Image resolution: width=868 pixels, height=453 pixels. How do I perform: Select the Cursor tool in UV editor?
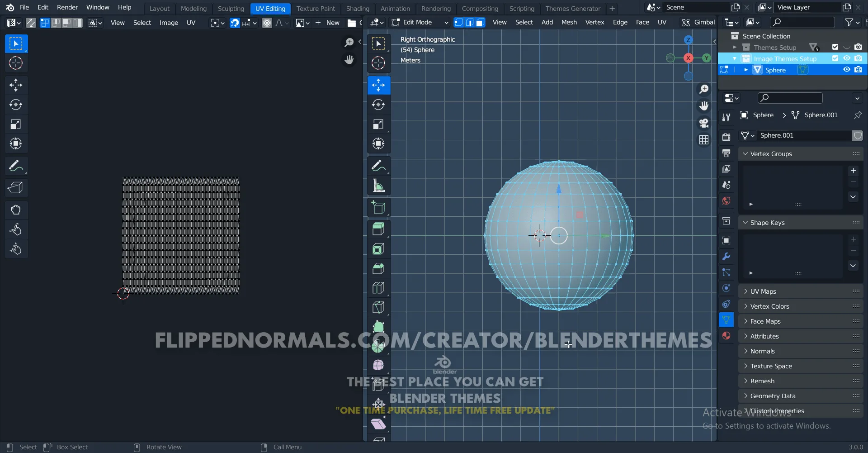tap(16, 63)
